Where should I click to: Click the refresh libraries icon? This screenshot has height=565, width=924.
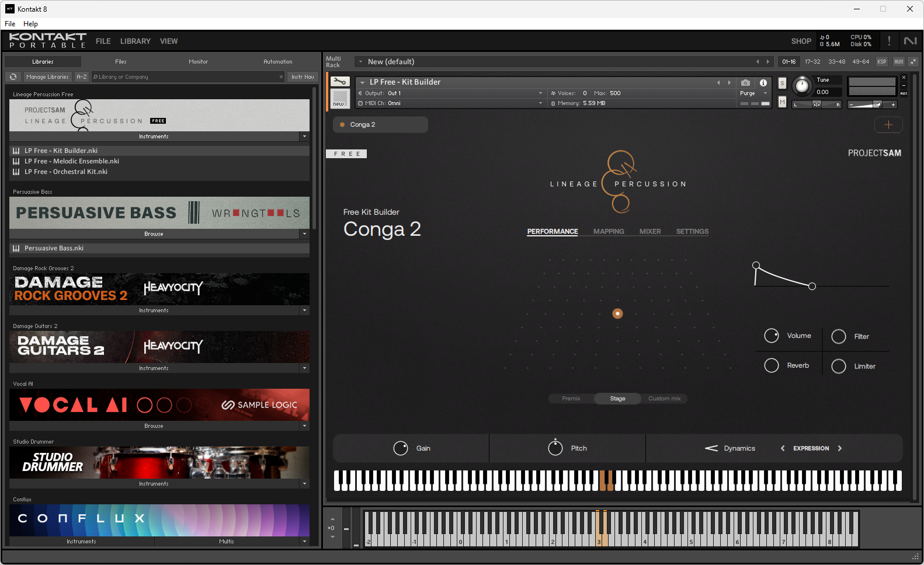click(x=13, y=76)
